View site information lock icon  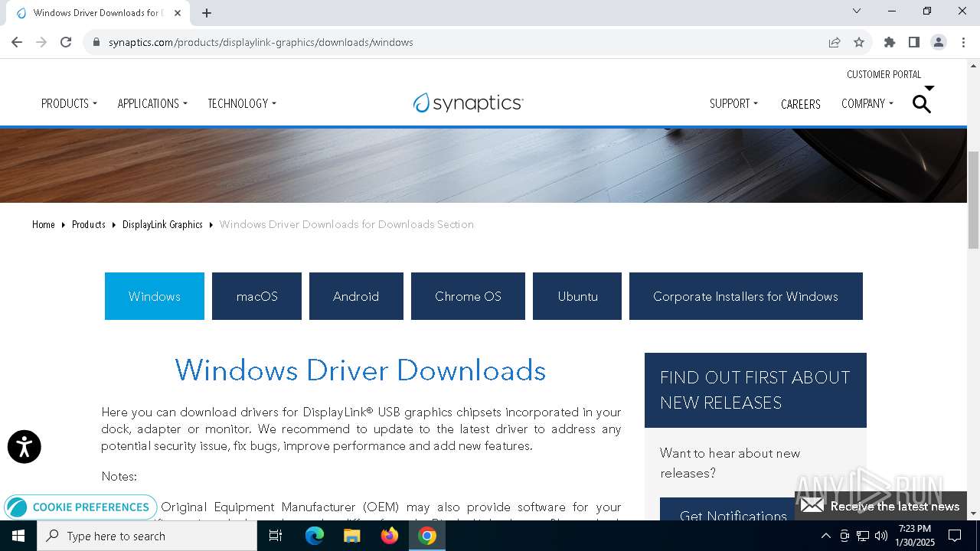pyautogui.click(x=96, y=42)
